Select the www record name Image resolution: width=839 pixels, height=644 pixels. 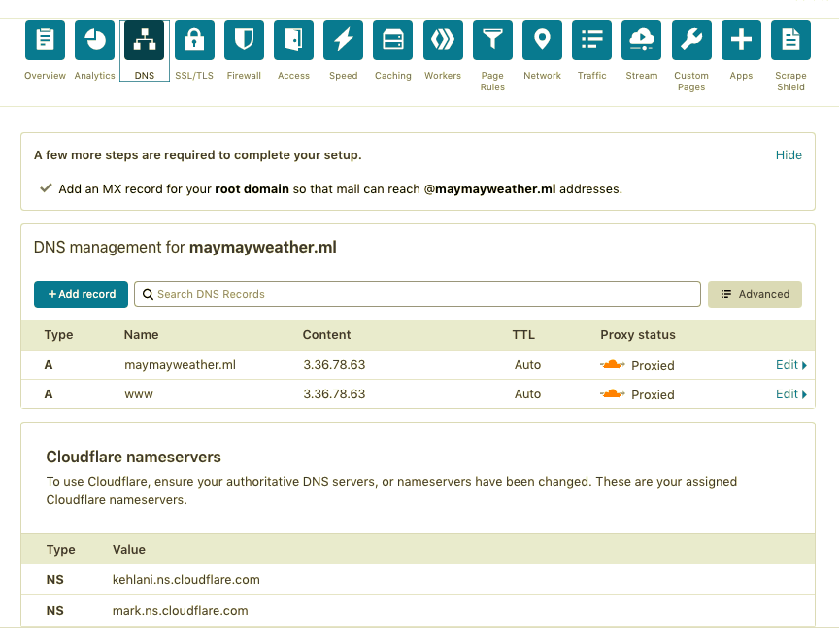(x=139, y=394)
